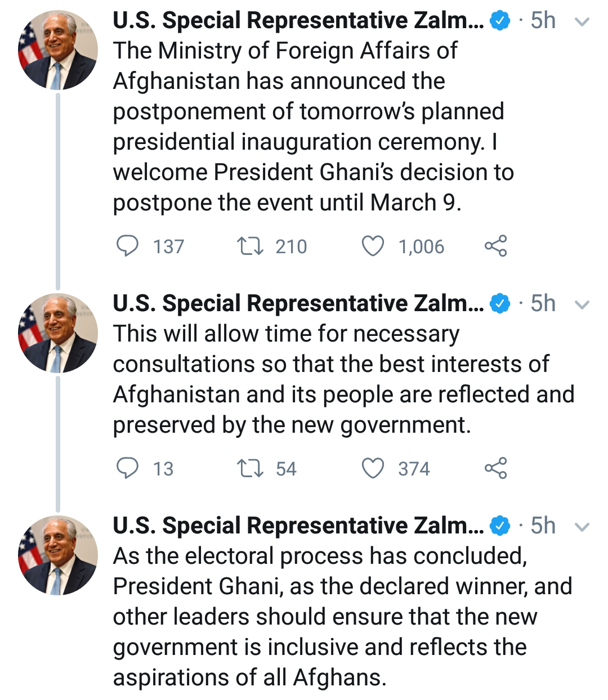This screenshot has height=700, width=608.
Task: Share the necessary consultations tweet
Action: tap(495, 468)
